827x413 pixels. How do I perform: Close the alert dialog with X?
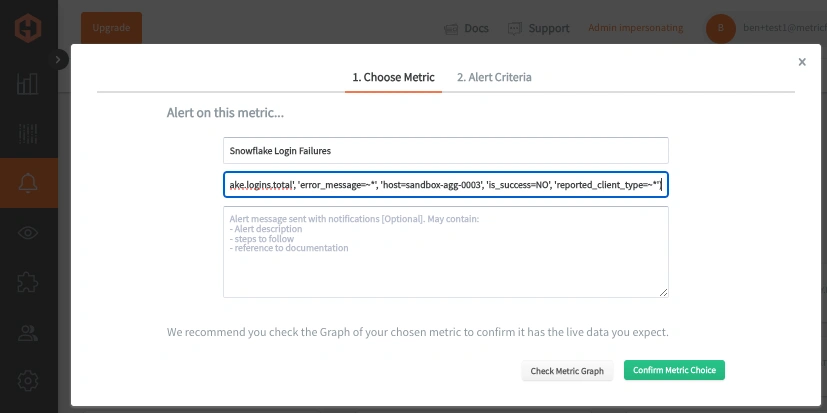(802, 62)
